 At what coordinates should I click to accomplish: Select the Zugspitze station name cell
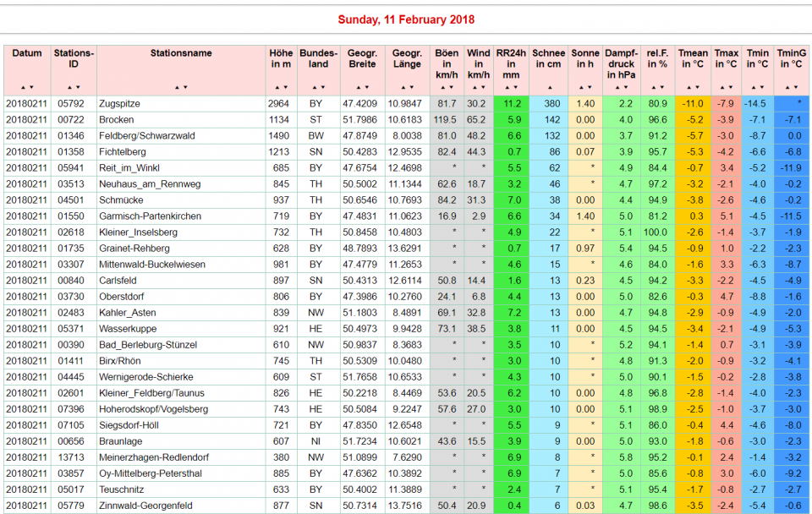118,103
